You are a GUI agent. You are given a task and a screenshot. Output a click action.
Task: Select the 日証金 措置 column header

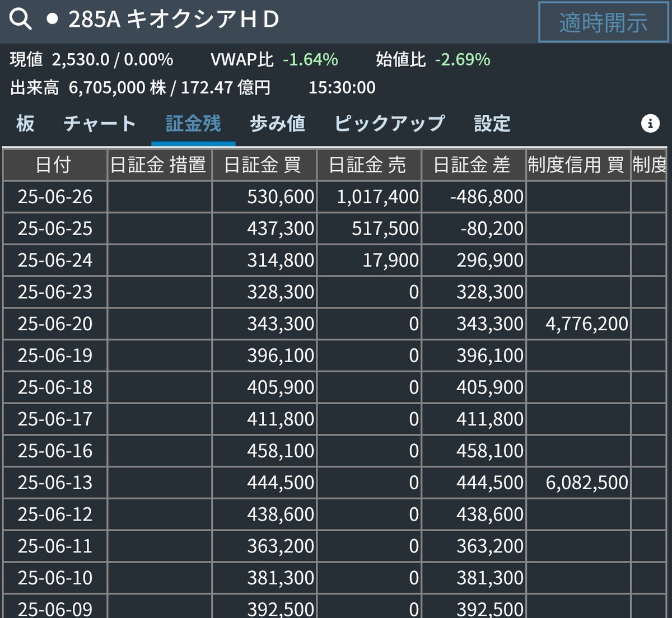[x=160, y=165]
